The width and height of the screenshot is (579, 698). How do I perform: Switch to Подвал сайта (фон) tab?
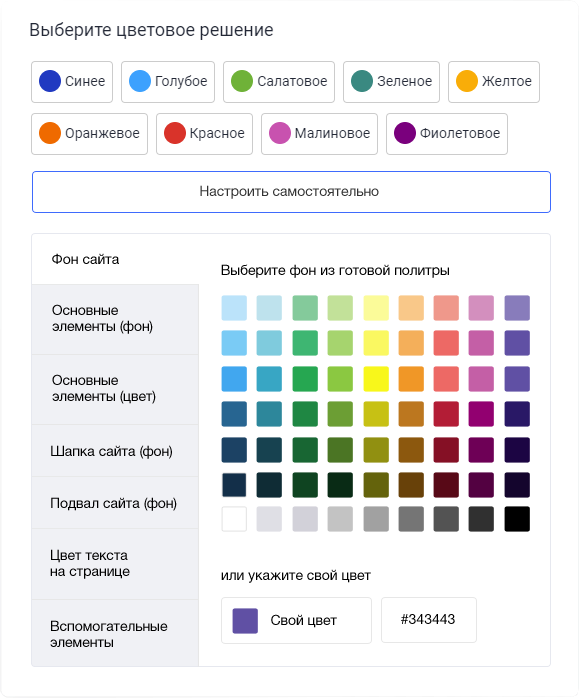[x=115, y=503]
